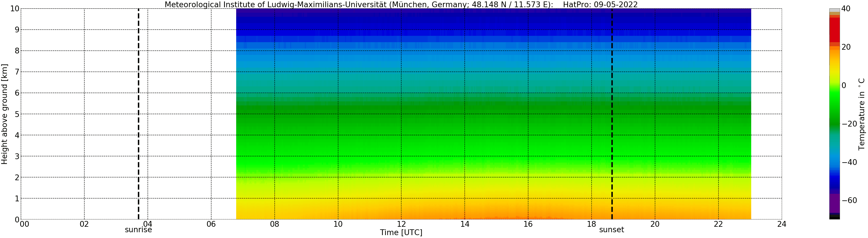This screenshot has height=238, width=868.
Task: Click the plot title mentioning HatPro 09-05-2022
Action: [401, 4]
